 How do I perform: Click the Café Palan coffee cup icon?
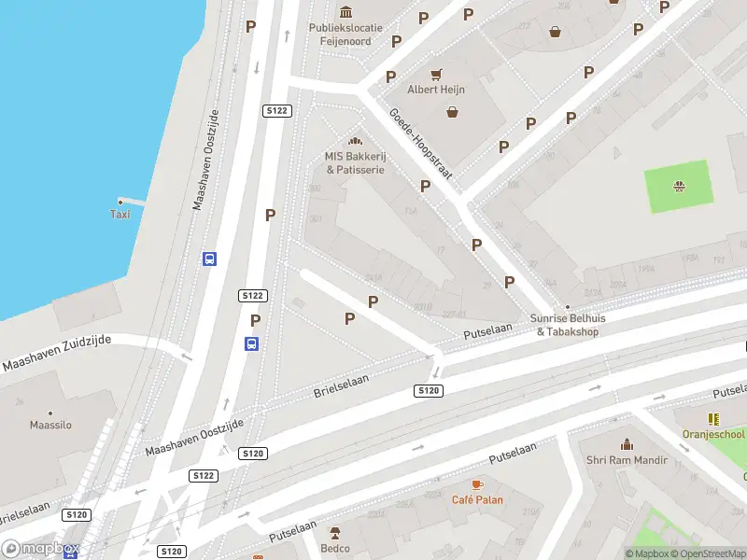click(x=477, y=484)
